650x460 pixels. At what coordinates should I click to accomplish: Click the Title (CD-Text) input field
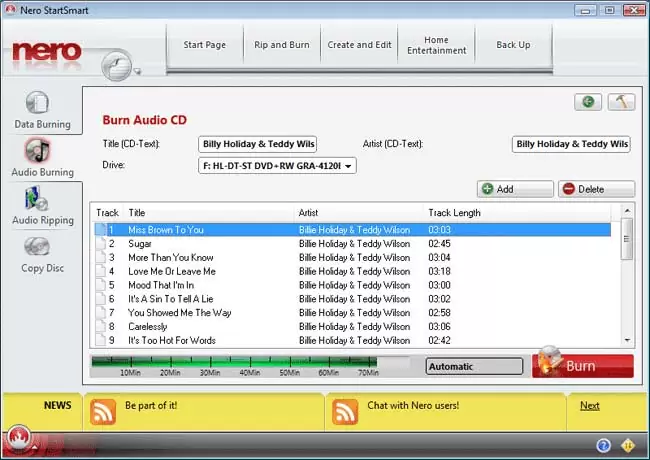click(257, 144)
